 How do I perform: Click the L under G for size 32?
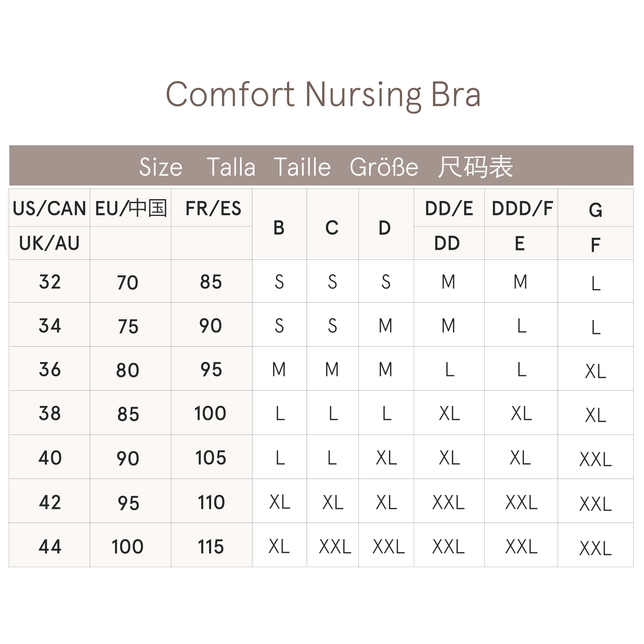click(x=596, y=284)
